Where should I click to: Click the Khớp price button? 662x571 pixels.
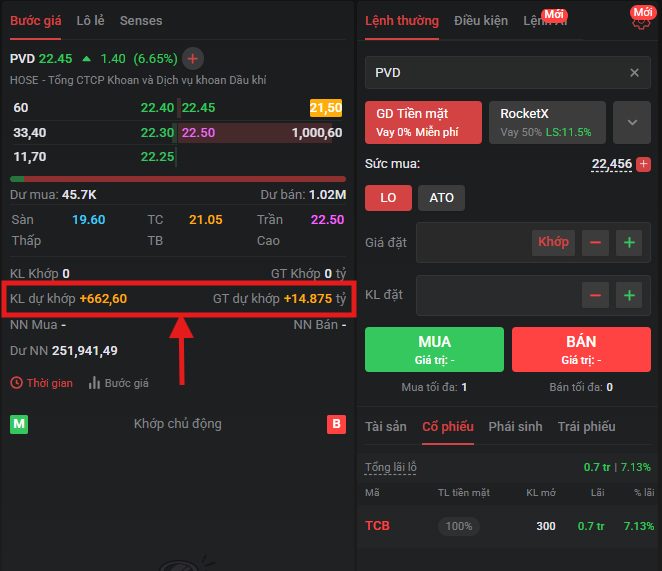click(553, 242)
